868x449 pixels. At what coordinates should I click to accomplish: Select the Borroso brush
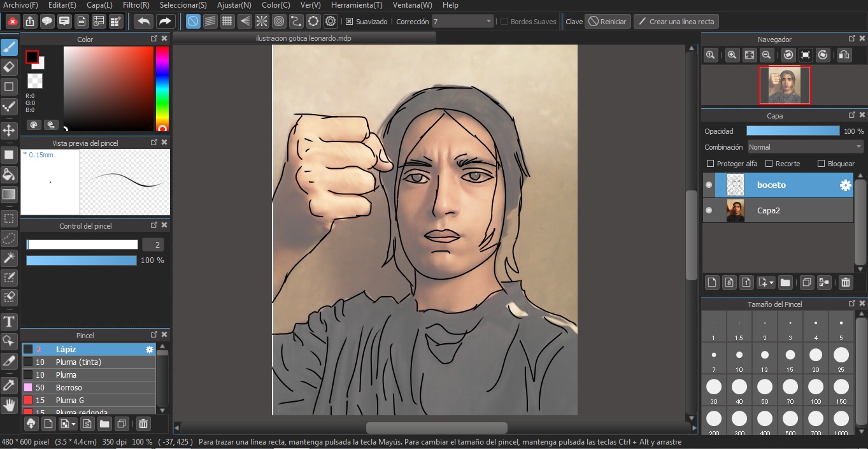(x=89, y=388)
